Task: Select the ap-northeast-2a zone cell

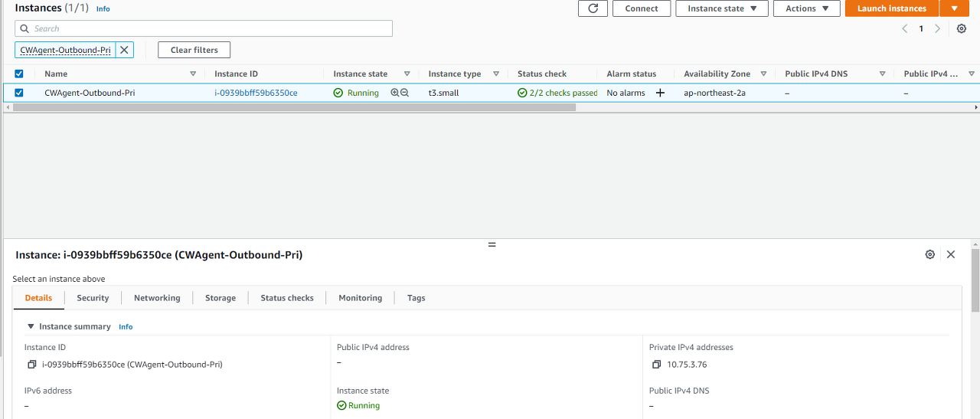Action: (714, 93)
